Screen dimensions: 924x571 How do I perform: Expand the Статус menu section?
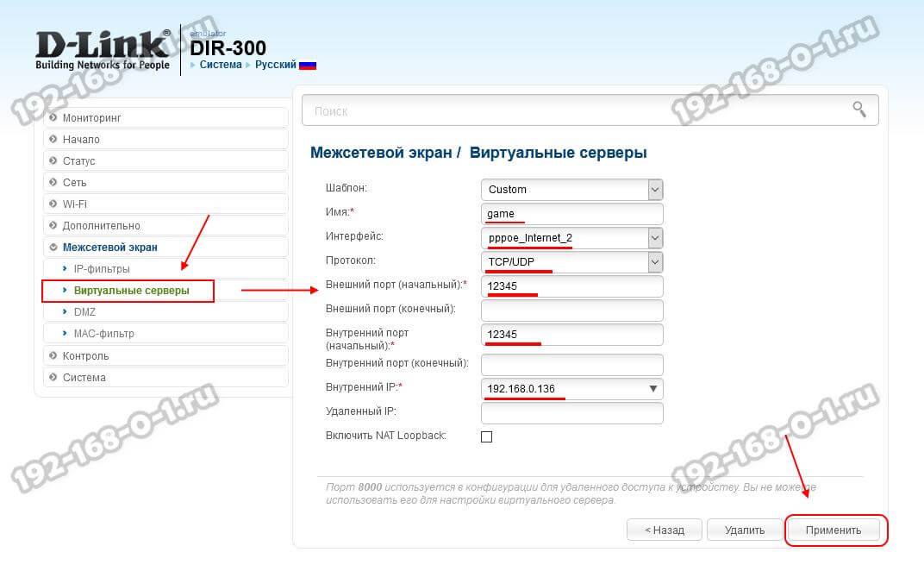point(165,160)
